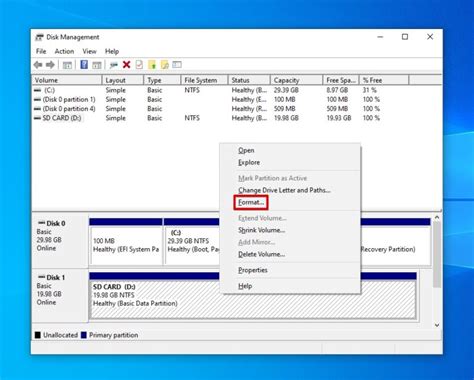Click the Back arrow toolbar icon

tap(38, 65)
